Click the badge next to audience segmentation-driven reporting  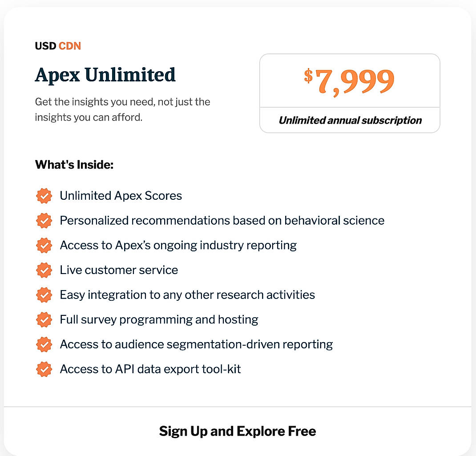click(x=44, y=344)
